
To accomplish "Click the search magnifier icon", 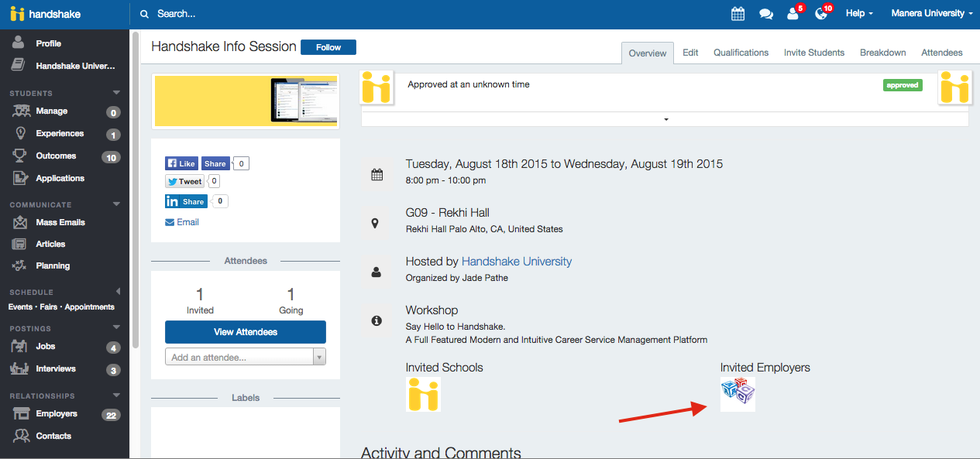I will click(144, 14).
